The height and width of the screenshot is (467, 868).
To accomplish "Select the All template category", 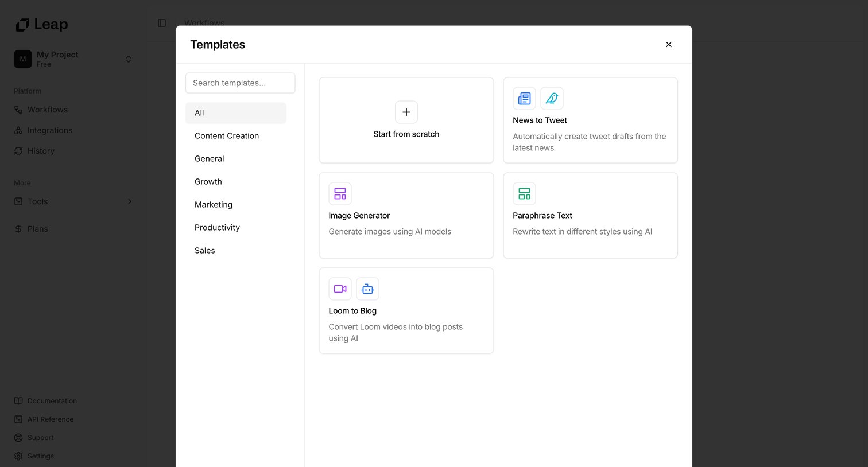I will [x=236, y=113].
